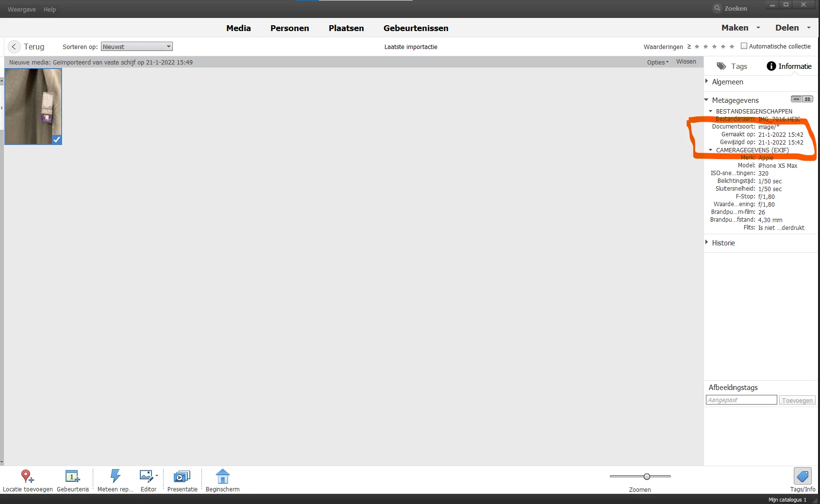Image resolution: width=820 pixels, height=504 pixels.
Task: Open the Delen dropdown menu
Action: coord(793,28)
